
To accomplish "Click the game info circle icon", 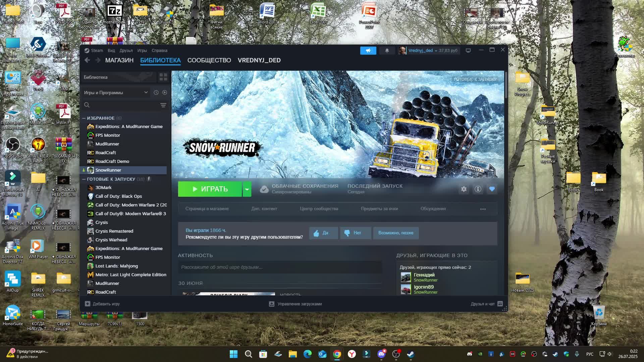I will 478,189.
